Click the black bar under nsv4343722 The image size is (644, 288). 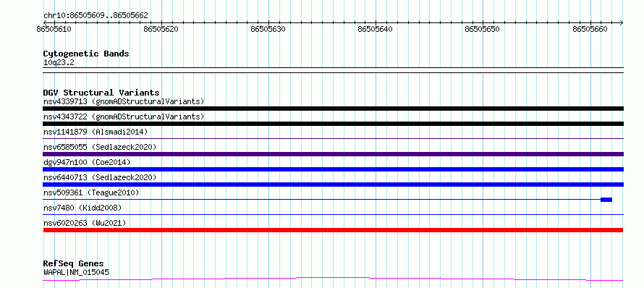coord(333,124)
